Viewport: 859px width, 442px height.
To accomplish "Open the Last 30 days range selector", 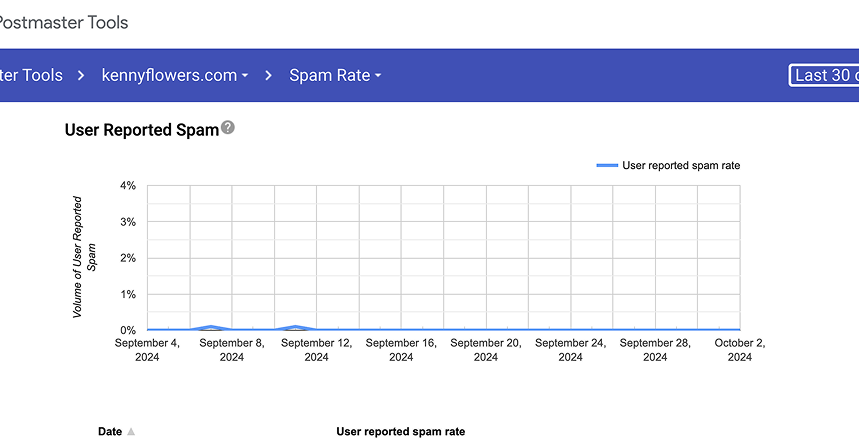I will coord(825,75).
